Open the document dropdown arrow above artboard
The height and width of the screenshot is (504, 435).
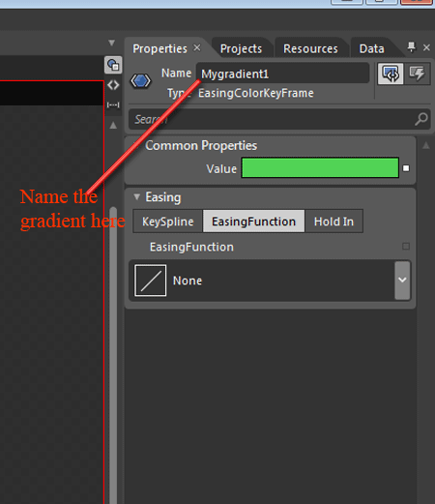112,43
